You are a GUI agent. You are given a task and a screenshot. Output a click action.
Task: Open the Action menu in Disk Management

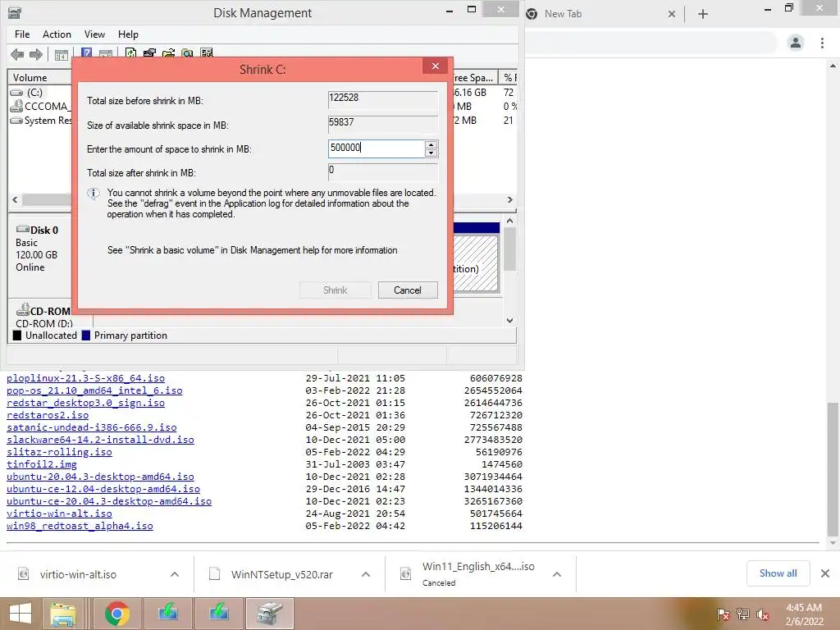(x=57, y=34)
